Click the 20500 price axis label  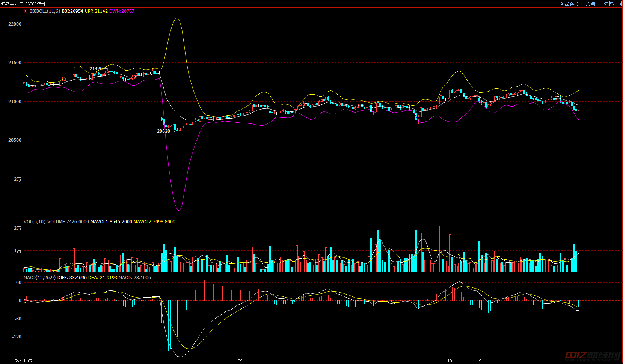[x=15, y=140]
